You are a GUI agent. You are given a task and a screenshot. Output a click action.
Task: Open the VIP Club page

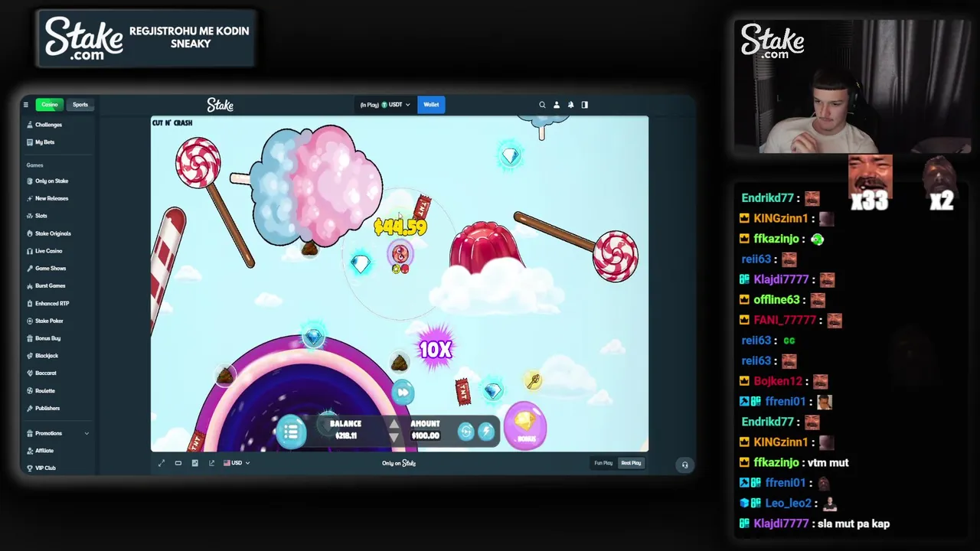pos(45,468)
